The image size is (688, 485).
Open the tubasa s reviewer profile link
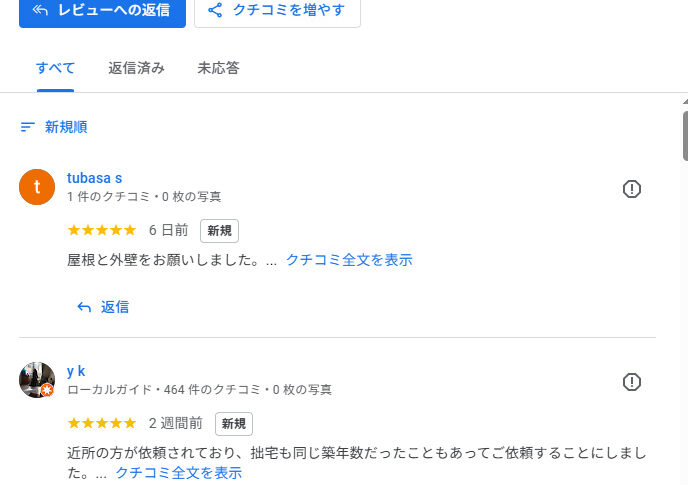click(x=94, y=178)
